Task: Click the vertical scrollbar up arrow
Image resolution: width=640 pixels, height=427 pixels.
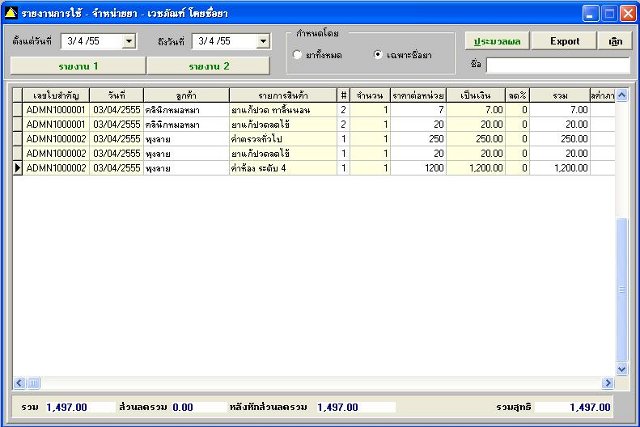Action: coord(622,96)
